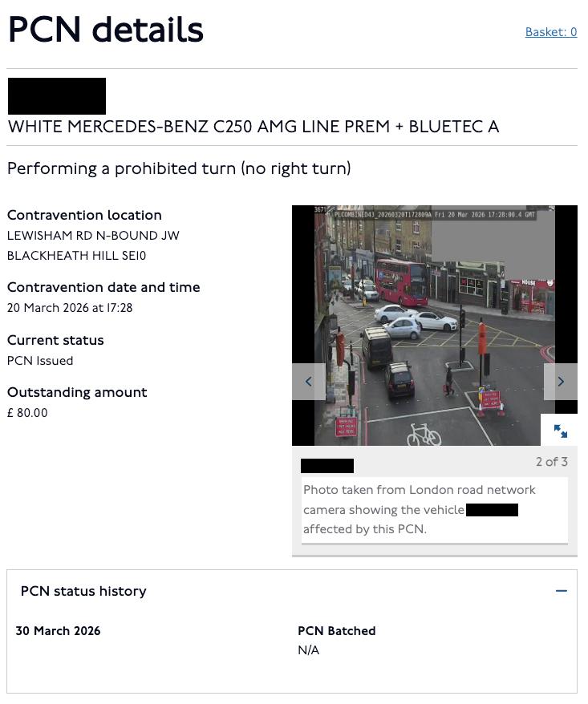
Task: Show previous evidence photo with left chevron
Action: [x=309, y=382]
